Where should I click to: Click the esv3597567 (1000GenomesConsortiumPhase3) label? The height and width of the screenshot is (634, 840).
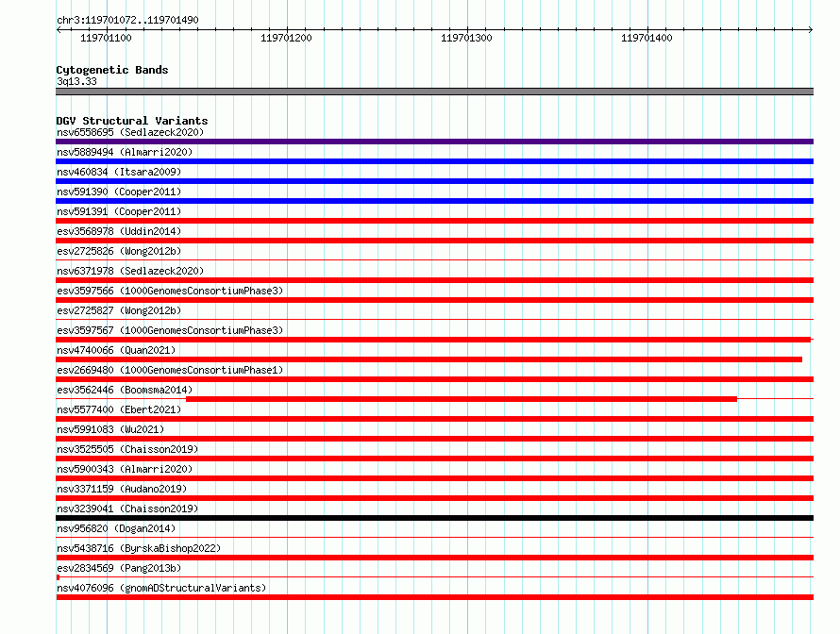pyautogui.click(x=170, y=330)
